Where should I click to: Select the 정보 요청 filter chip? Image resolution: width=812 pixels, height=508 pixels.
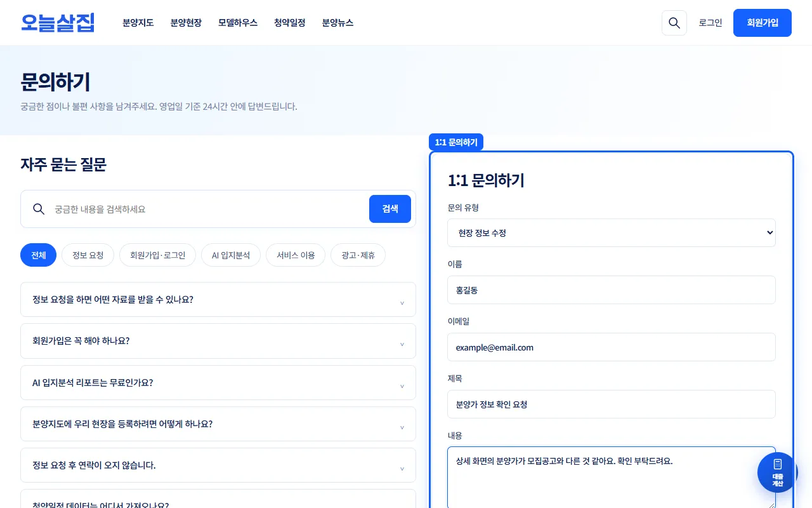pyautogui.click(x=88, y=255)
